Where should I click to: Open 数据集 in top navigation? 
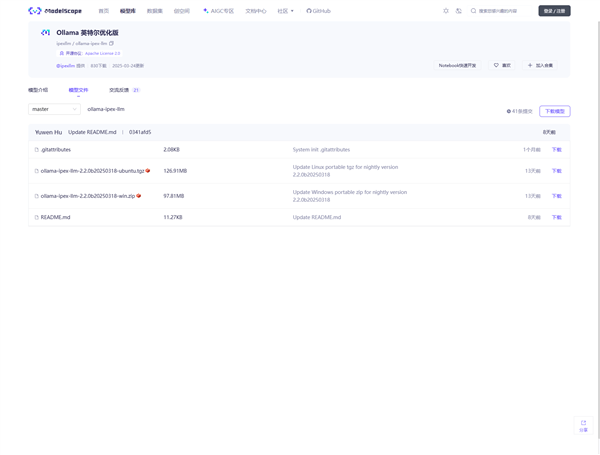[154, 11]
